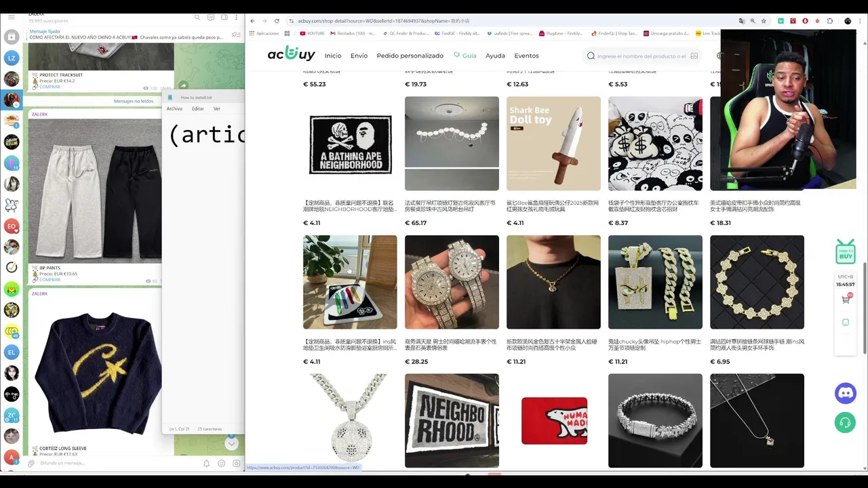Open Ayuda on acbuy navigation
Image resolution: width=868 pixels, height=488 pixels.
(495, 56)
